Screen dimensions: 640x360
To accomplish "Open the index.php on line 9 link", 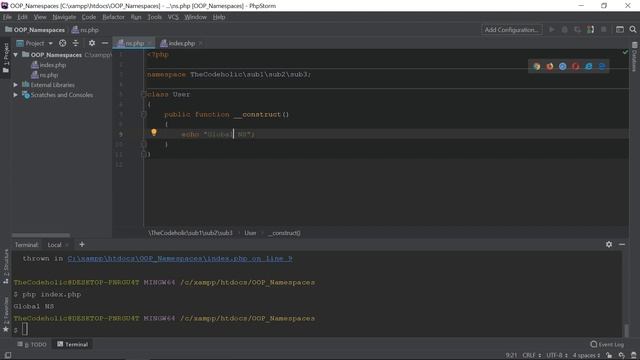I will 180,259.
